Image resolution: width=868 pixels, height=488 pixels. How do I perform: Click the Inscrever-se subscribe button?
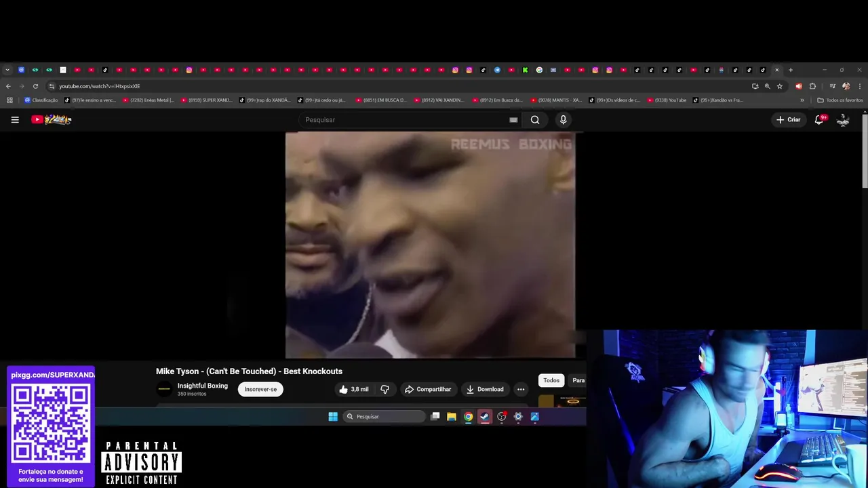(x=260, y=389)
